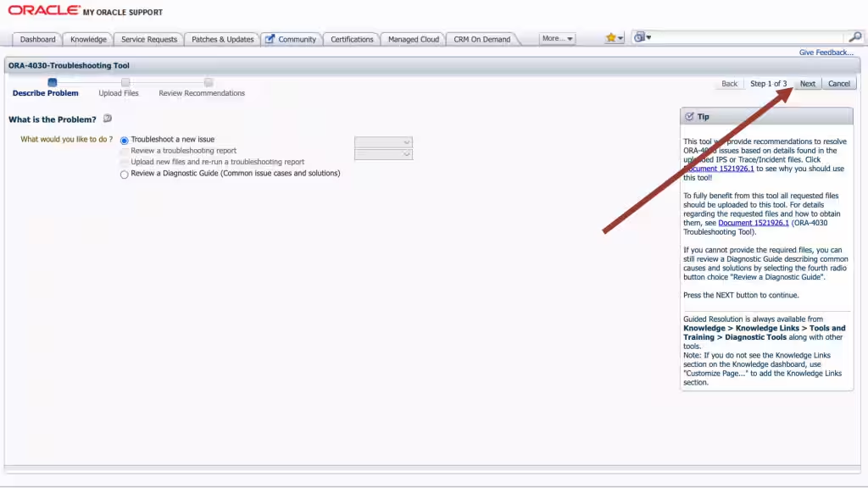This screenshot has width=868, height=488.
Task: Click the Upload Files step label
Action: pos(119,93)
